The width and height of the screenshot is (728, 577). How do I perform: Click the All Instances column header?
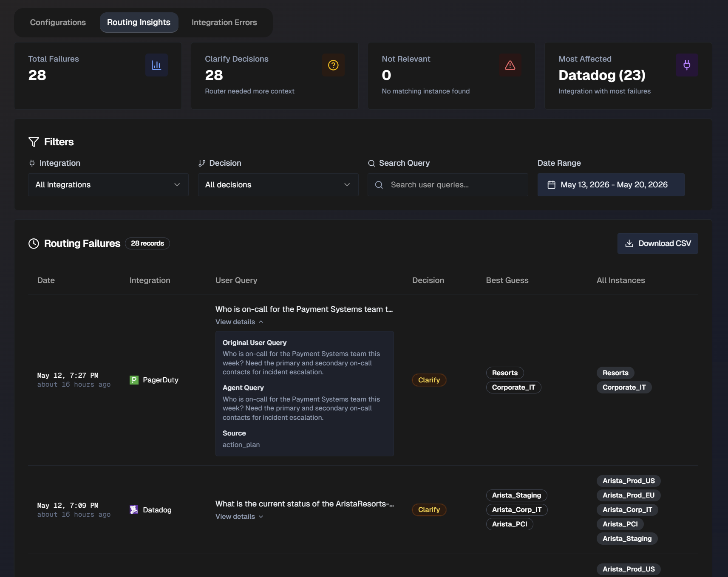point(621,280)
